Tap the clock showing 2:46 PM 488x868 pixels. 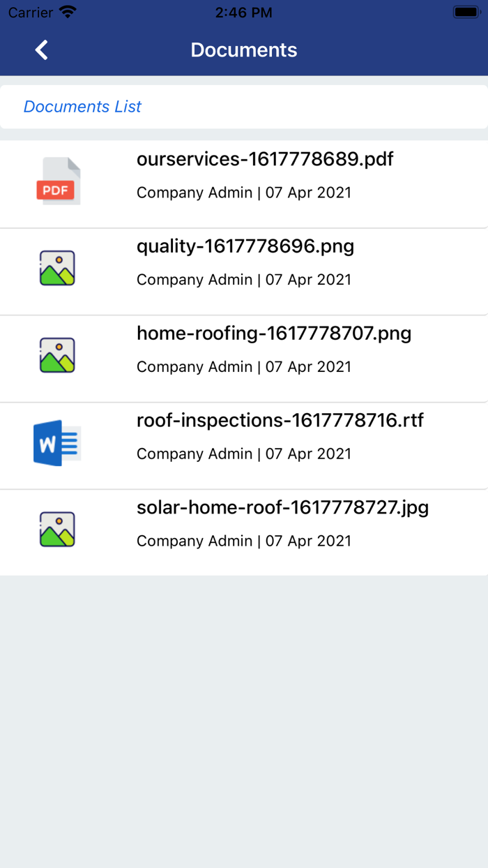[x=243, y=13]
